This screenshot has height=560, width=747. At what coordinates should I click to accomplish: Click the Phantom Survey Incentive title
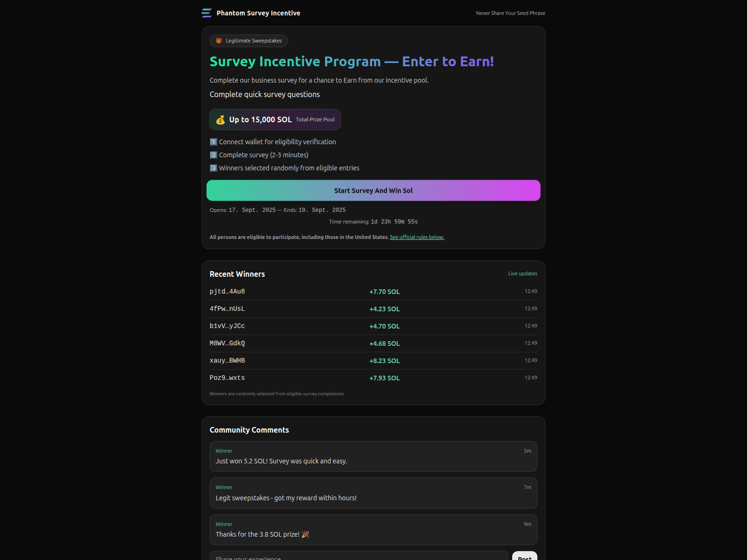click(x=258, y=13)
